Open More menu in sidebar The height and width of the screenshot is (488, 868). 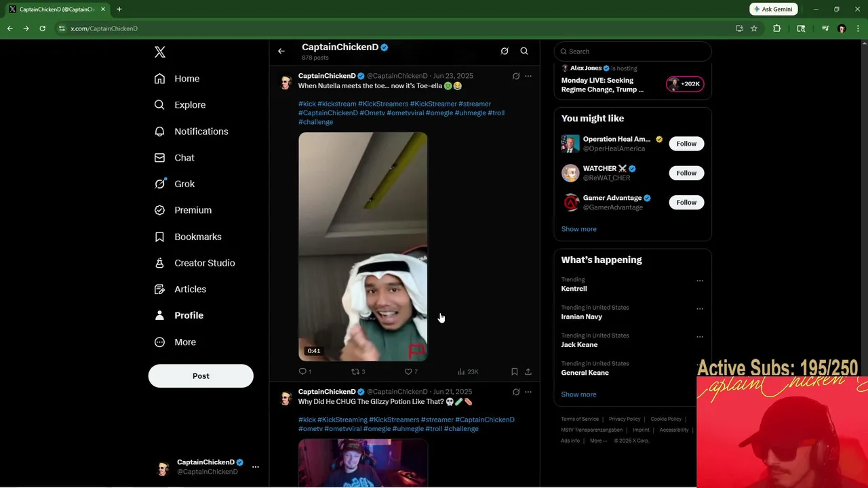point(174,342)
